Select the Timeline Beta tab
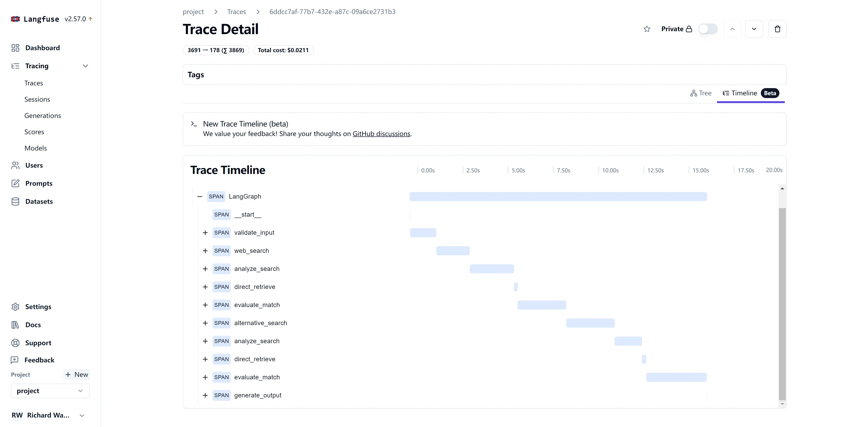Viewport: 868px width, 427px height. pos(751,93)
